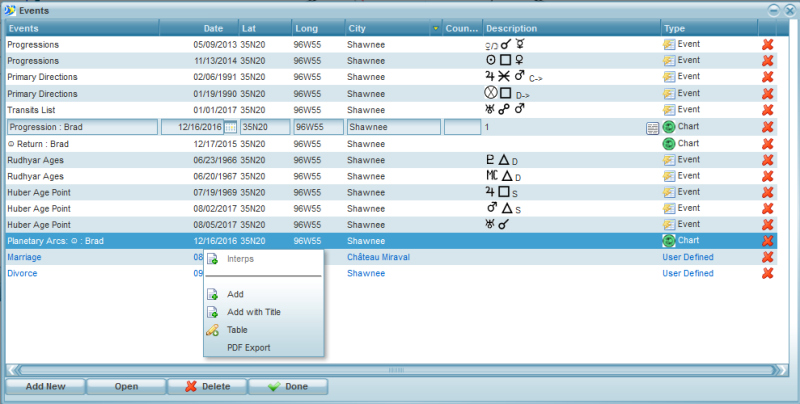Pick Table from the context menu
Image resolution: width=800 pixels, height=404 pixels.
point(237,330)
